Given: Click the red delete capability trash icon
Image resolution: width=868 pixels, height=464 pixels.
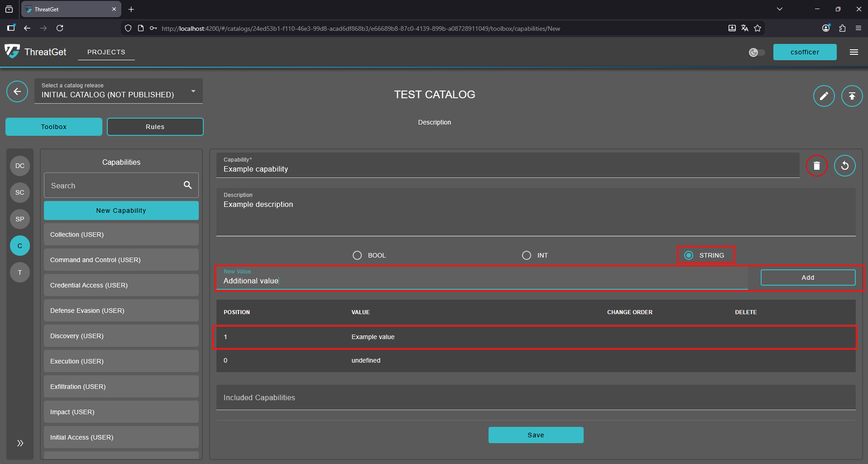Looking at the screenshot, I should [816, 166].
